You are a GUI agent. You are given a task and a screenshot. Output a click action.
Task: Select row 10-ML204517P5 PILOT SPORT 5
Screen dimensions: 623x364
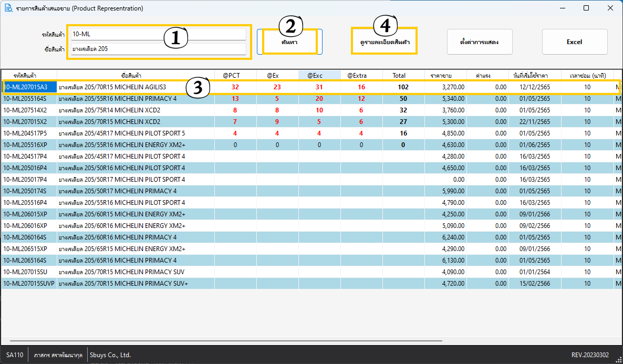pyautogui.click(x=137, y=133)
